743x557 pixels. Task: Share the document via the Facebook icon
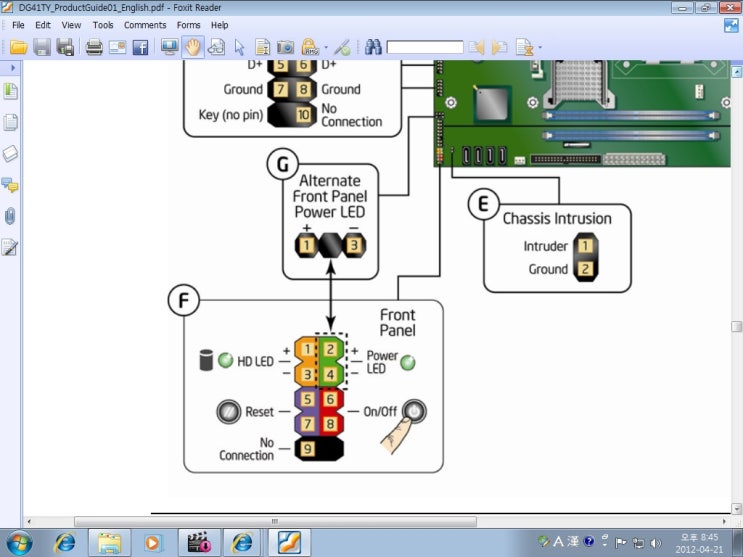140,47
